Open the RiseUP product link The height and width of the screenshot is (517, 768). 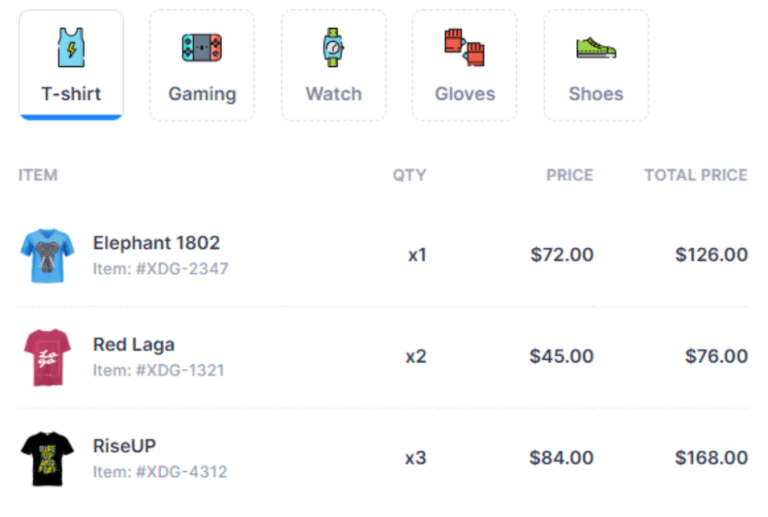point(124,446)
